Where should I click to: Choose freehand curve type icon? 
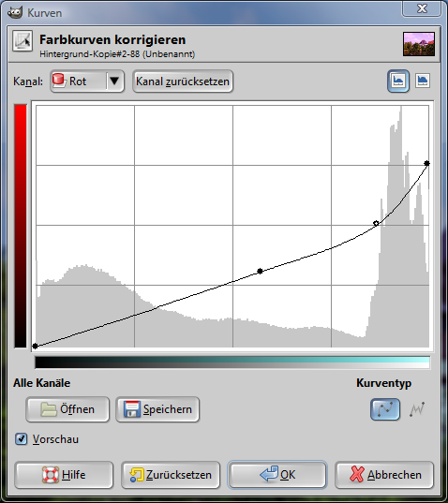(x=417, y=409)
